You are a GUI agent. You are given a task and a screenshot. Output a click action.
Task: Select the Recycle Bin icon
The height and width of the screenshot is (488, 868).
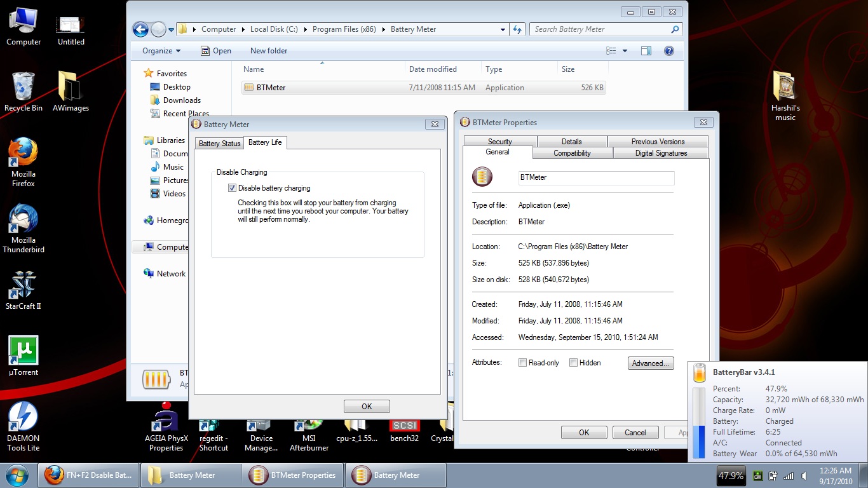(24, 91)
